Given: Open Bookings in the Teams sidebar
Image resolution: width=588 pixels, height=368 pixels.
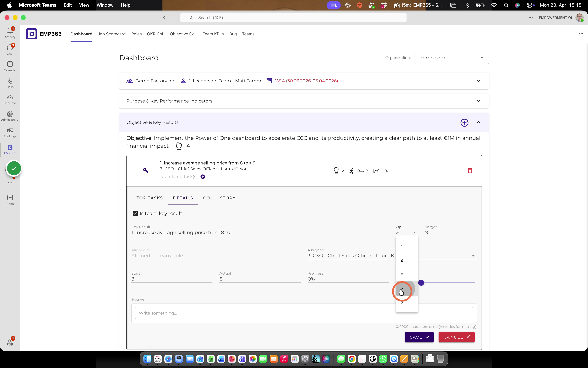Looking at the screenshot, I should [10, 133].
